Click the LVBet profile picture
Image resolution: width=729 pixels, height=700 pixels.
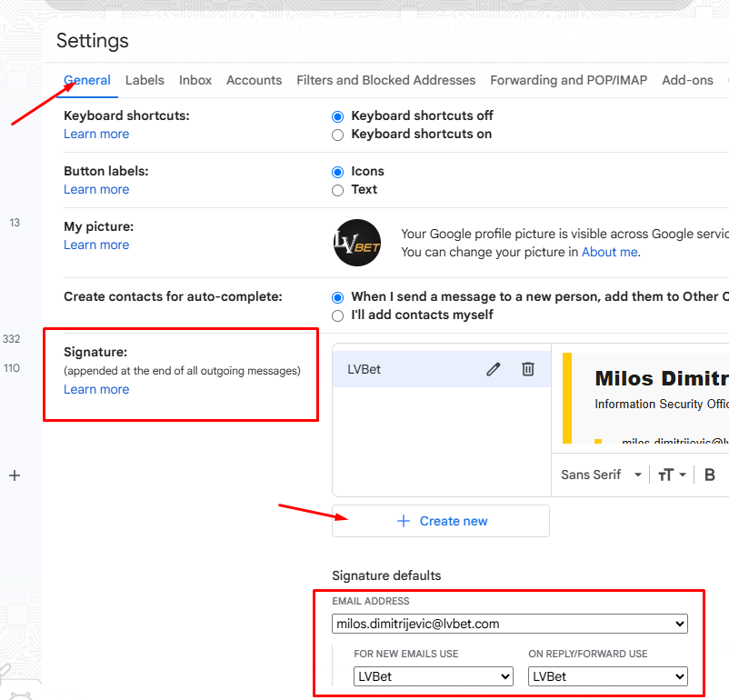point(357,243)
